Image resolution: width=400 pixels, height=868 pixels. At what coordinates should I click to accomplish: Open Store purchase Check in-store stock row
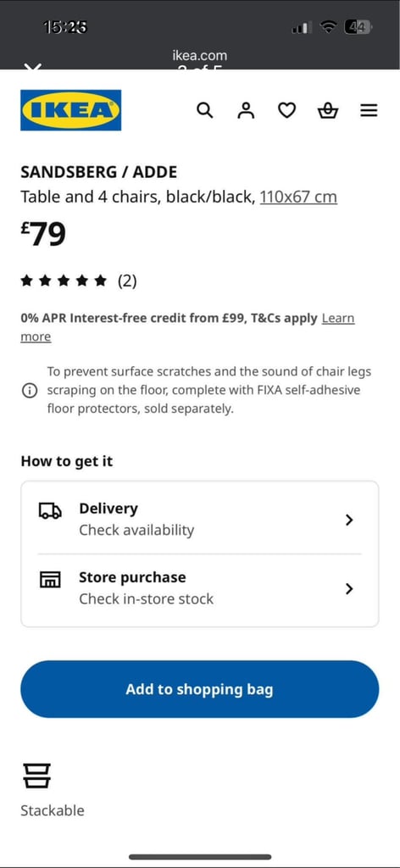tap(200, 589)
